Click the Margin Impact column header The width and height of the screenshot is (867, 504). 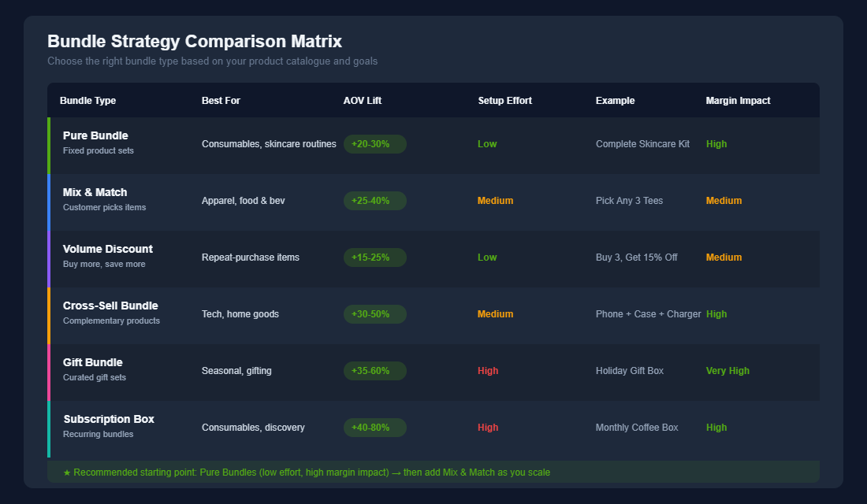click(738, 100)
